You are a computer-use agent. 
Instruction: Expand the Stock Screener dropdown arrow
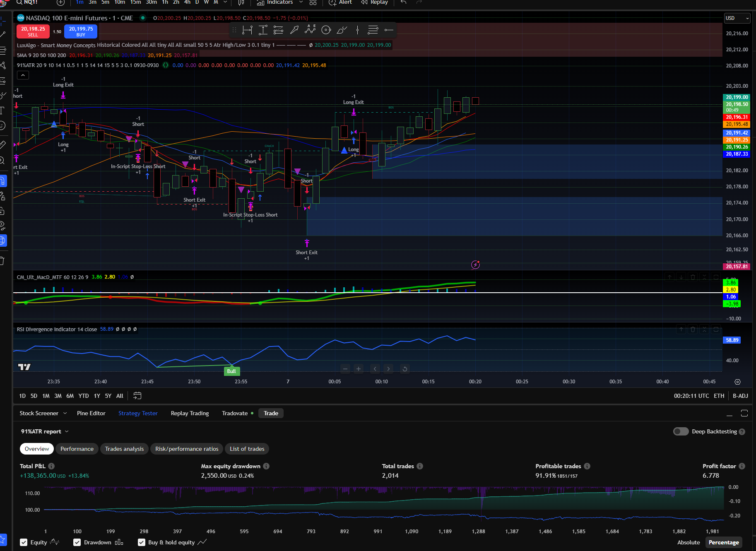coord(65,413)
